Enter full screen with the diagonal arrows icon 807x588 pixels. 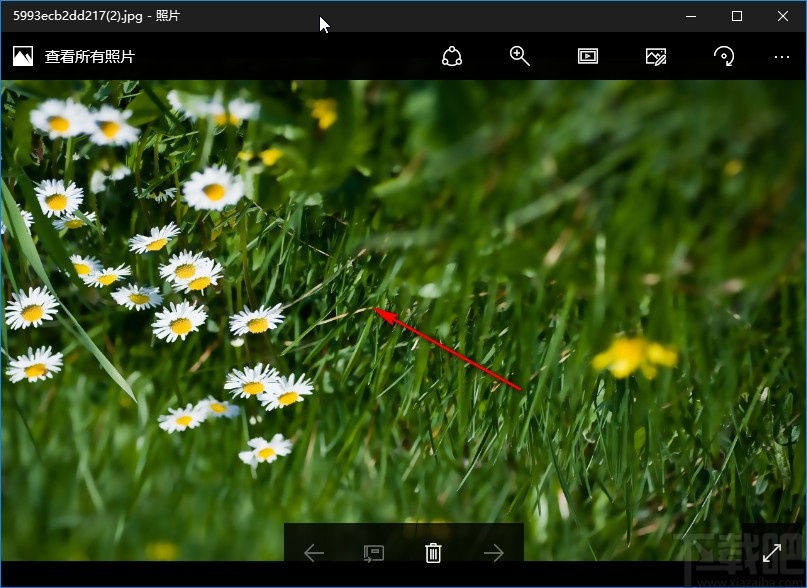(x=771, y=553)
